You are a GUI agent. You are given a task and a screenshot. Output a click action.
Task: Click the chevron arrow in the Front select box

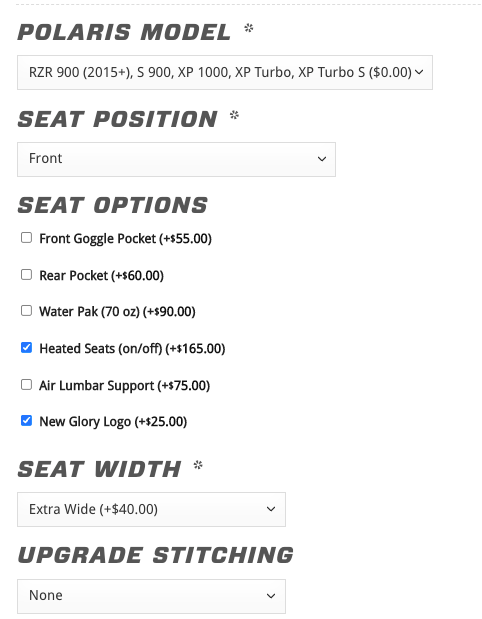tap(322, 159)
